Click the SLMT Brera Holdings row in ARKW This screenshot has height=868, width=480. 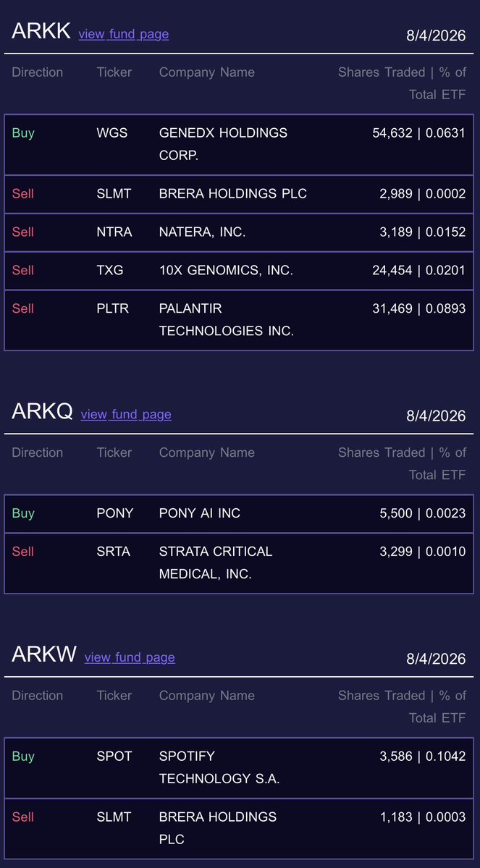pos(239,829)
